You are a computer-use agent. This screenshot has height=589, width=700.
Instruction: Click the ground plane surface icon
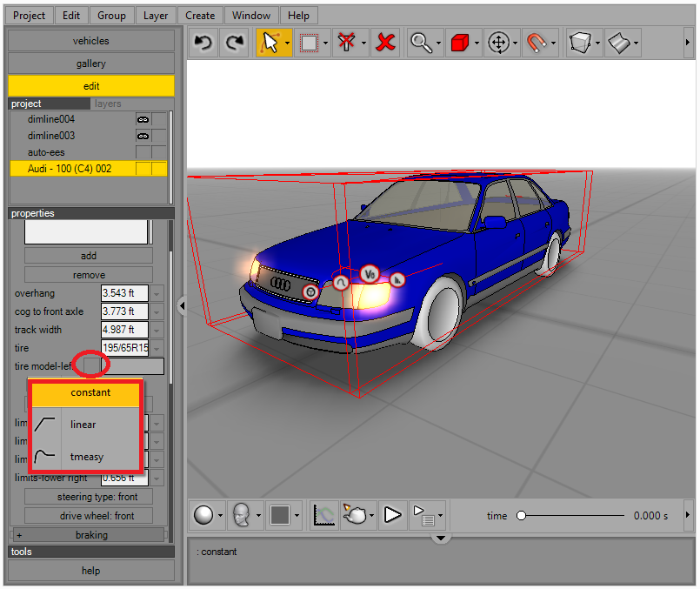619,43
